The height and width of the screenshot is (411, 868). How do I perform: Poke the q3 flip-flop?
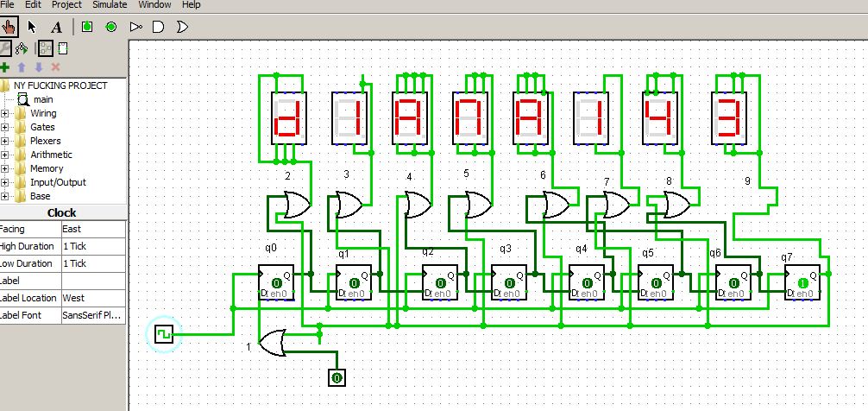[509, 282]
